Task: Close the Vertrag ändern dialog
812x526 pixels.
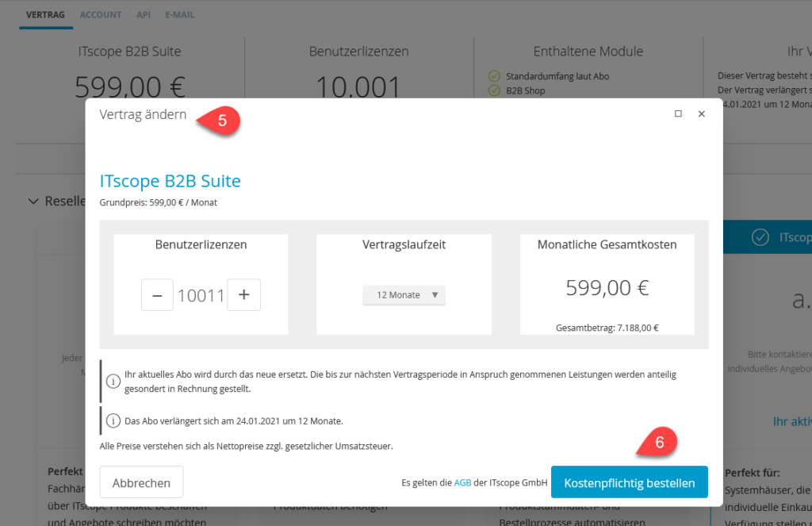Action: click(x=701, y=113)
